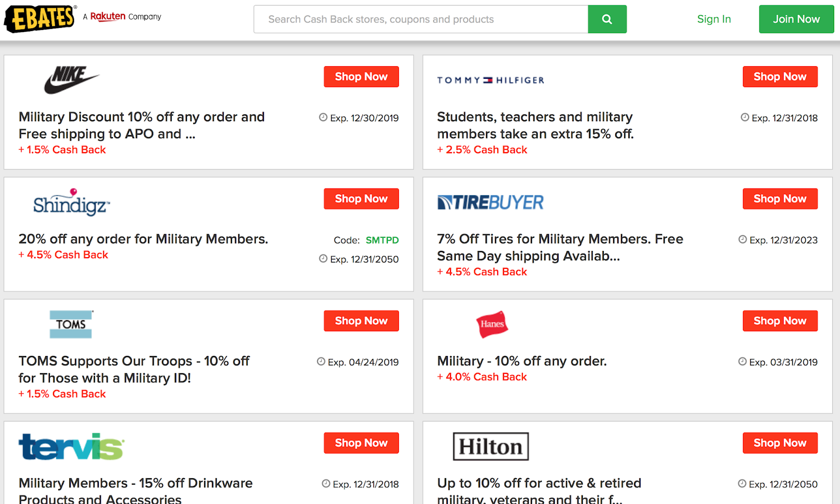Click the Join Now button
The height and width of the screenshot is (504, 840).
tap(796, 19)
